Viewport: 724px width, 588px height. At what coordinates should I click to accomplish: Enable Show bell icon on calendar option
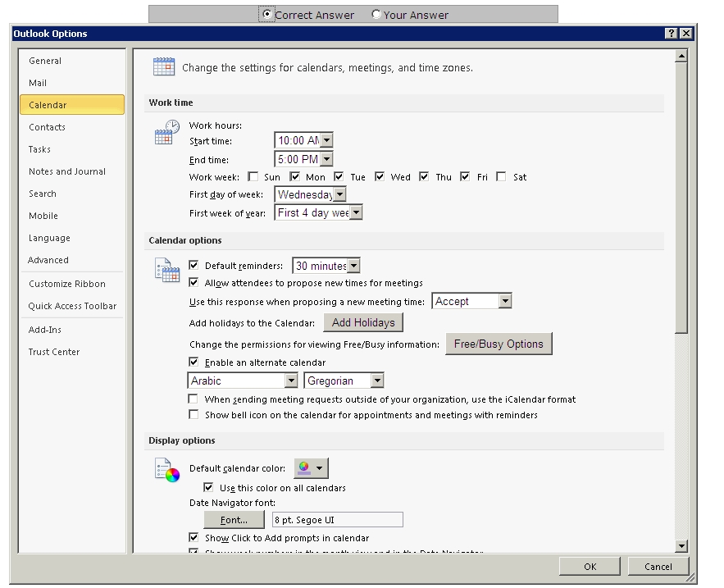(x=194, y=414)
